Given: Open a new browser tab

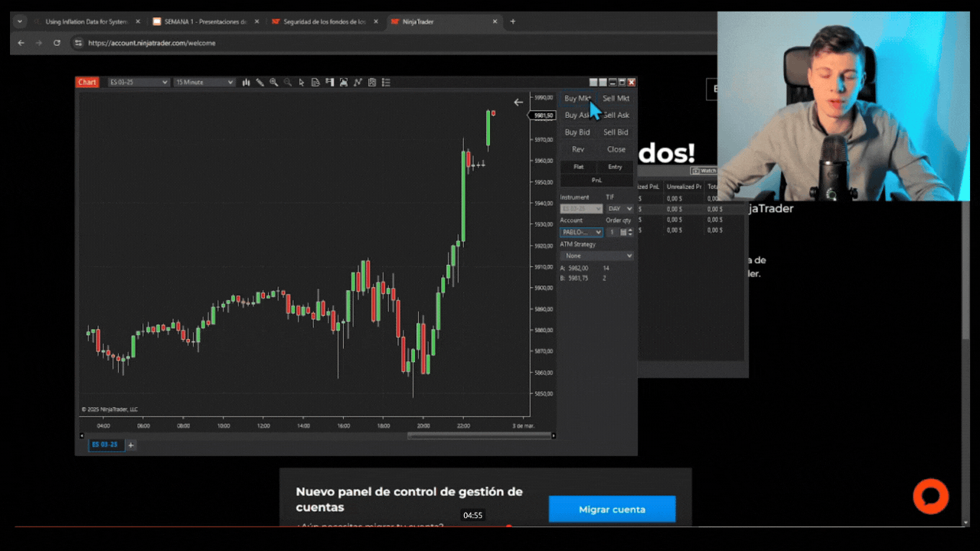Looking at the screenshot, I should coord(513,21).
